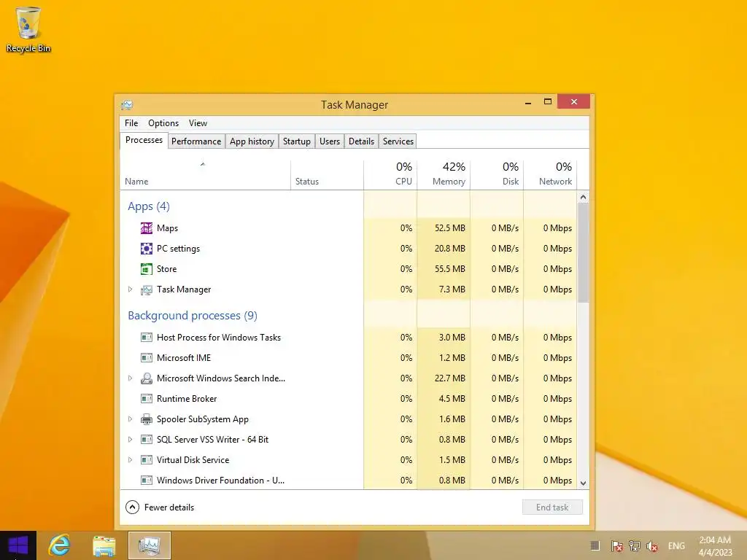The image size is (747, 560).
Task: Click the muted speaker volume tray icon
Action: 652,545
